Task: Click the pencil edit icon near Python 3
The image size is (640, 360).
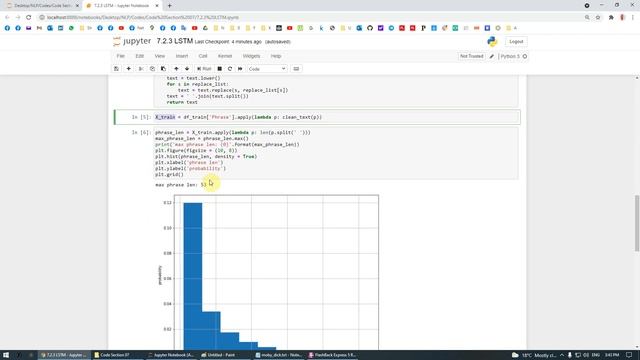Action: click(492, 56)
